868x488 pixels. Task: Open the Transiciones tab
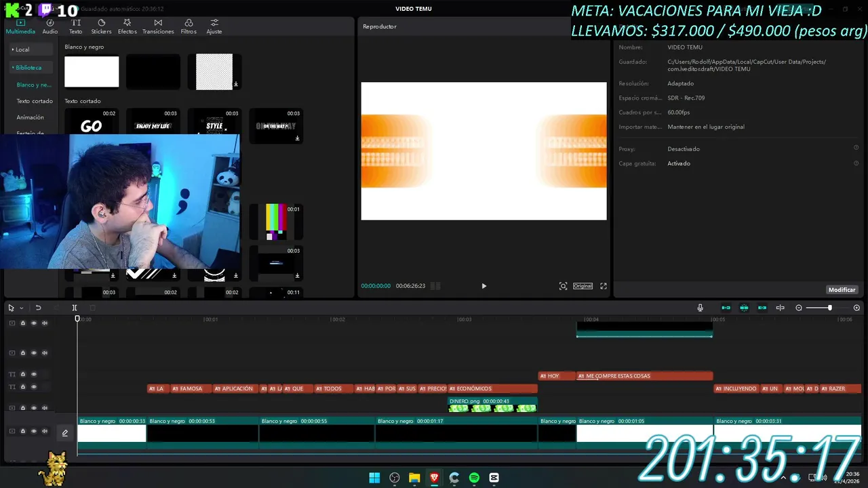coord(158,26)
